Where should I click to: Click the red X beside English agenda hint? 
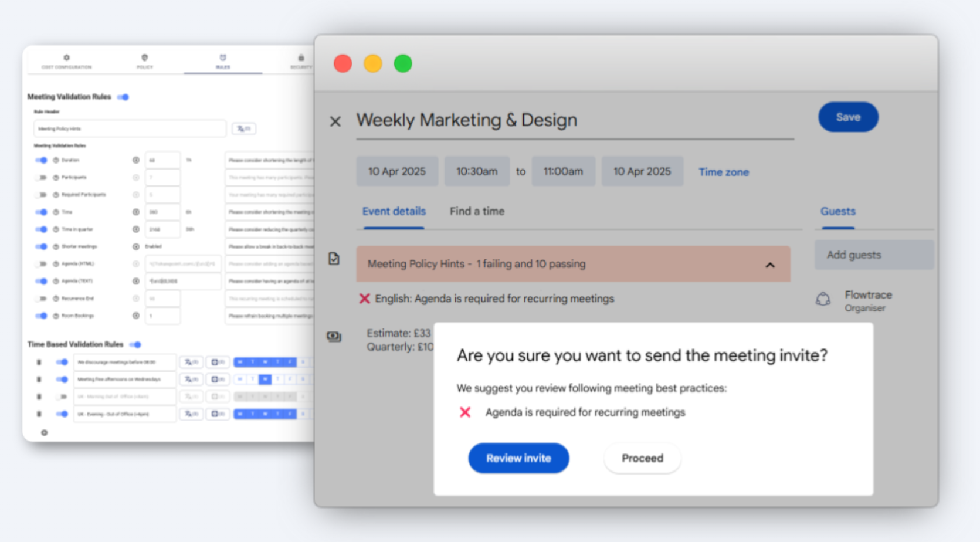[364, 299]
